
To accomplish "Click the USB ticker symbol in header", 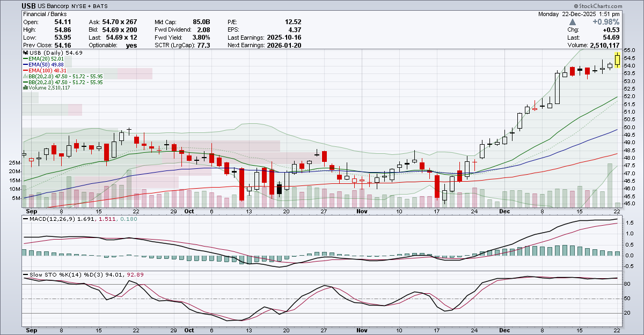I will click(30, 6).
